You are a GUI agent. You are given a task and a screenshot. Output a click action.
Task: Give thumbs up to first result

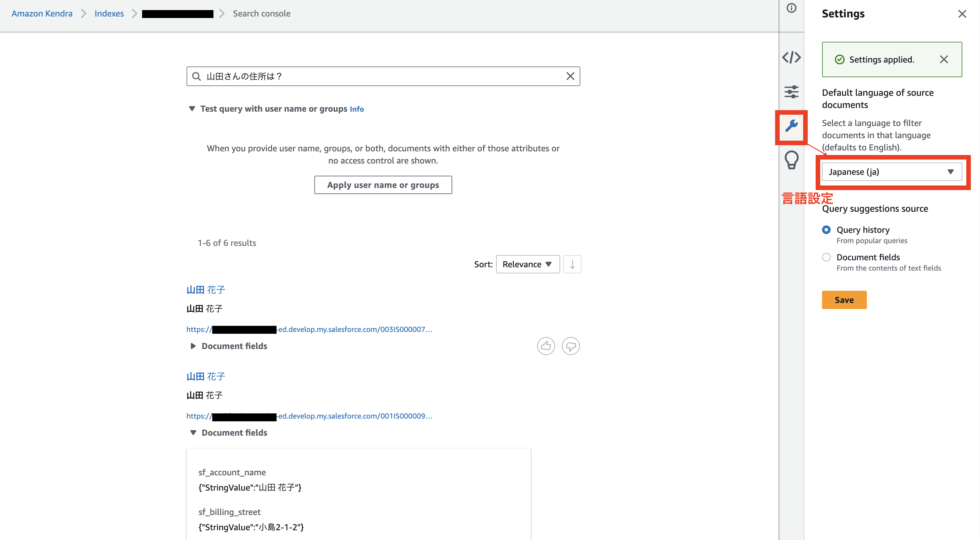pyautogui.click(x=545, y=346)
